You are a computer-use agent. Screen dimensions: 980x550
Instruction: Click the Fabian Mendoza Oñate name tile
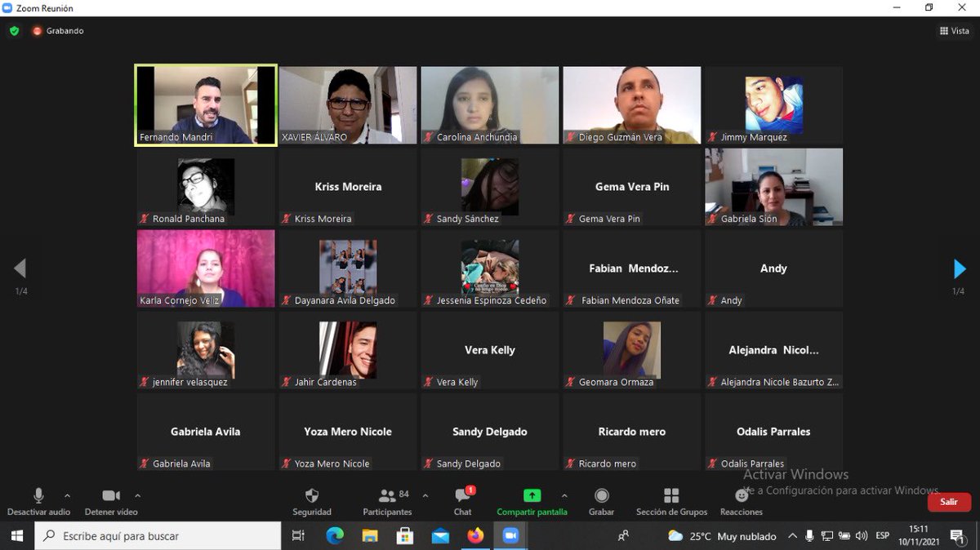click(632, 268)
